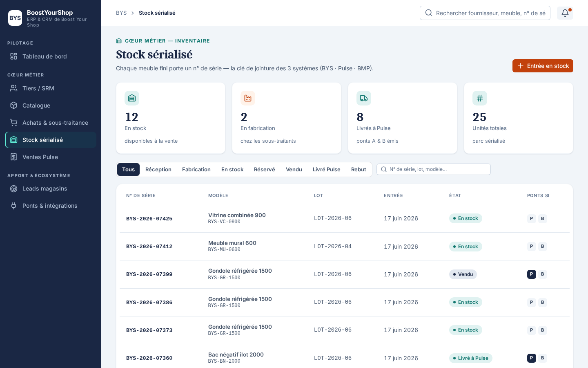Image resolution: width=588 pixels, height=368 pixels.
Task: Click the Livré à Pulse status badge
Action: pos(471,358)
